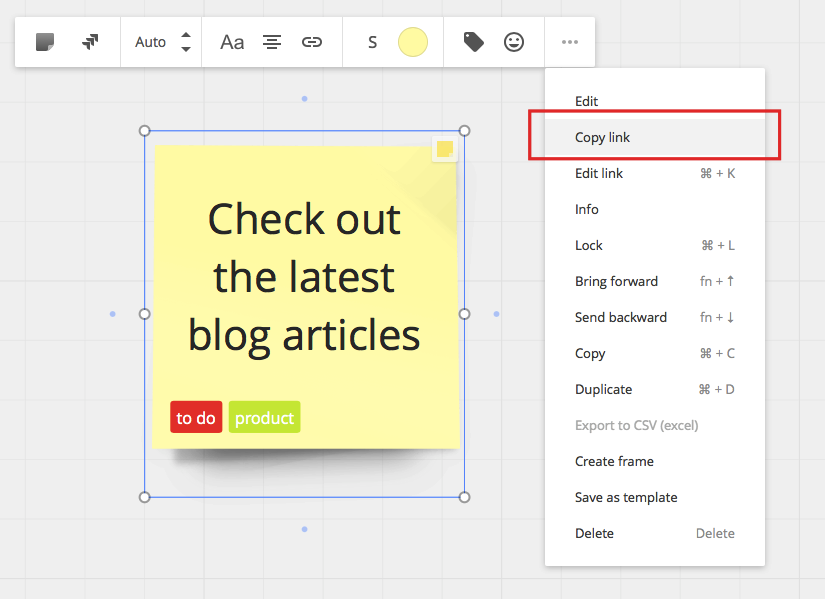Click the three-dots more options icon
This screenshot has height=599, width=825.
tap(570, 42)
